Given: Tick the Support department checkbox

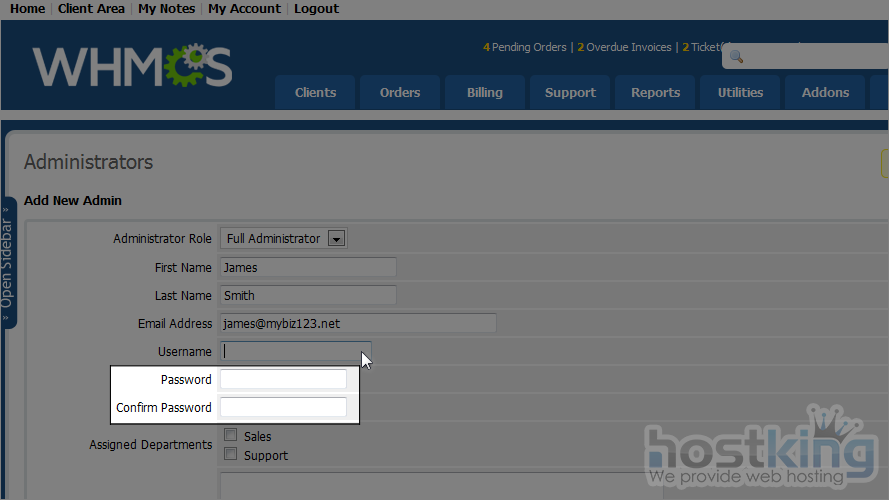Looking at the screenshot, I should [231, 454].
